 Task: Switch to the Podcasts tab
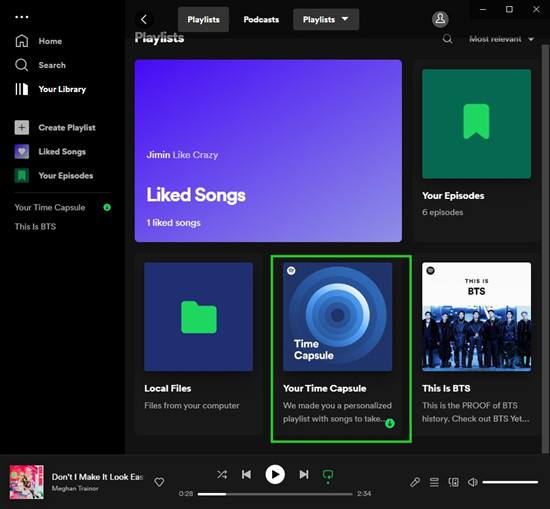pos(261,19)
